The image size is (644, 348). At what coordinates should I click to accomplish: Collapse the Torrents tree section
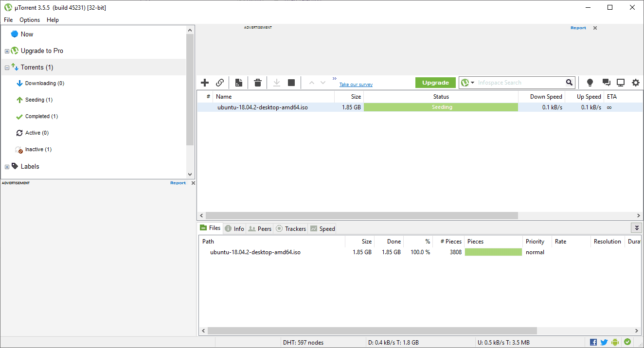click(x=7, y=67)
